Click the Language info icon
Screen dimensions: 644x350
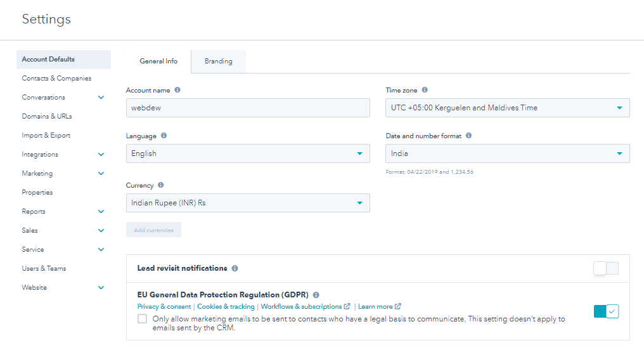[x=164, y=136]
